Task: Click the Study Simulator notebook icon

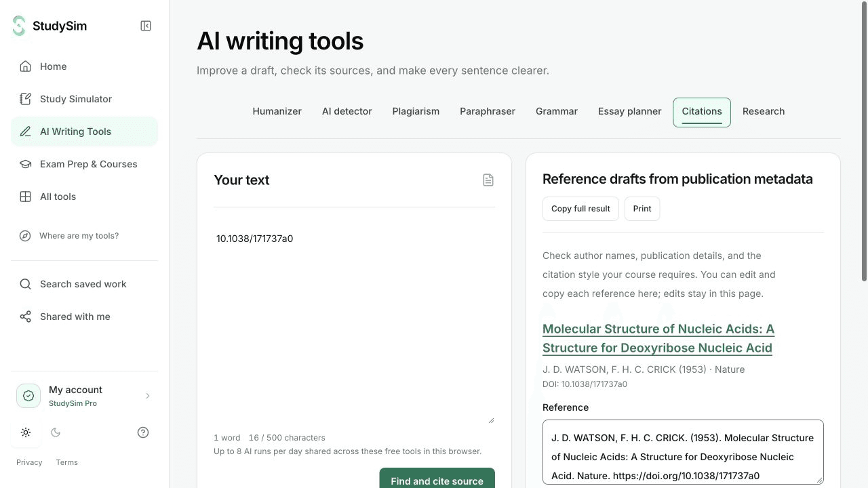Action: coord(25,99)
